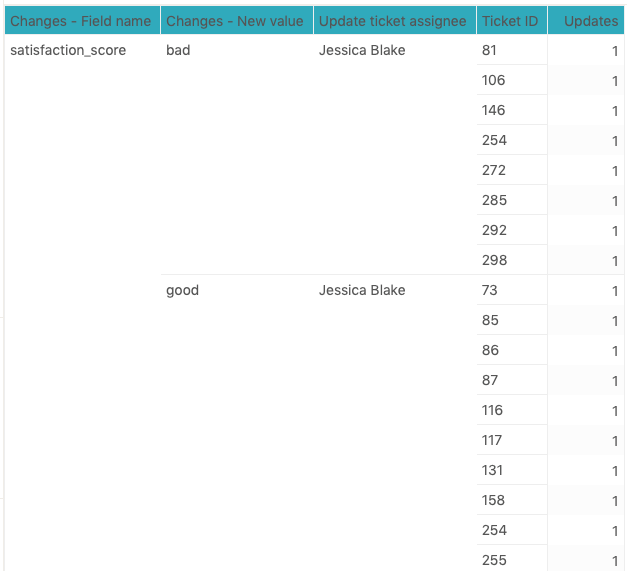Sort by the Ticket ID column header

(510, 21)
